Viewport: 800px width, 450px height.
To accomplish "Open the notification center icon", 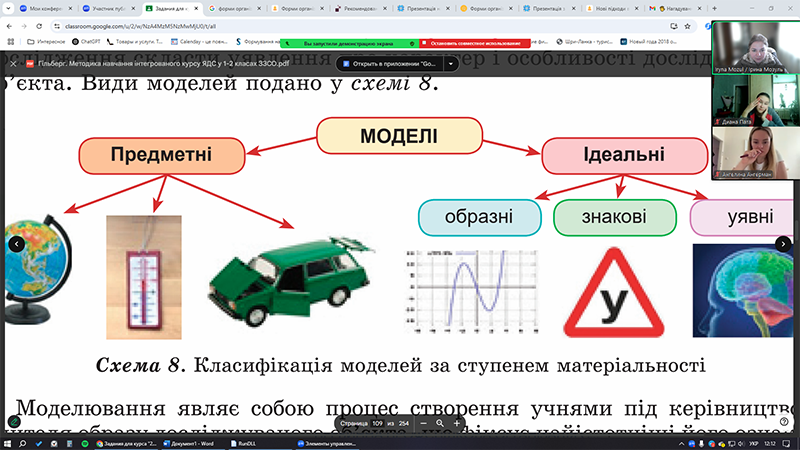I will (786, 444).
